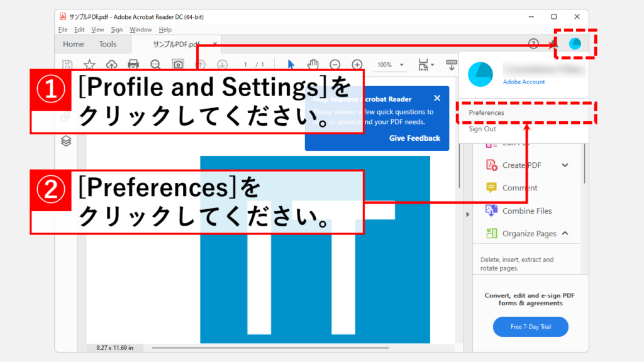The height and width of the screenshot is (362, 644).
Task: Open the layers panel in left sidebar
Action: pos(66,141)
